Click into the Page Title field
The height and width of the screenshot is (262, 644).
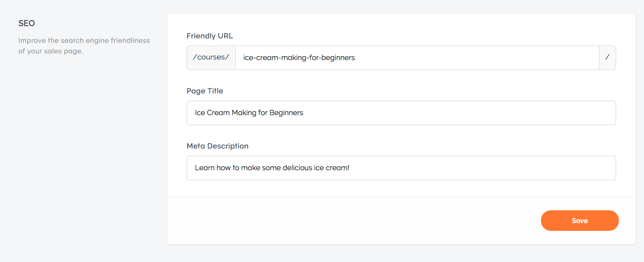point(401,113)
